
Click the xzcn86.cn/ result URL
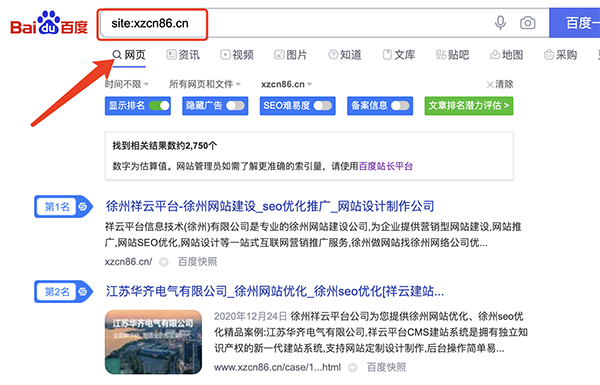coord(129,262)
